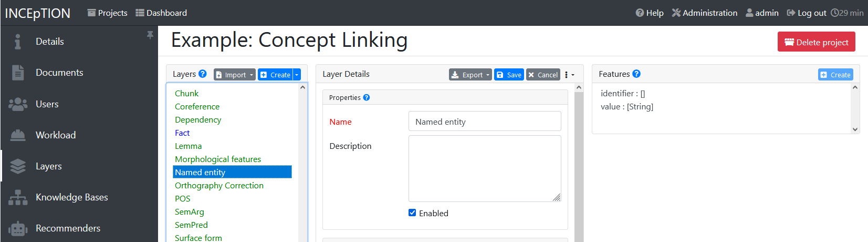Open the Dashboard from the top bar
The height and width of the screenshot is (242, 868).
click(x=161, y=13)
